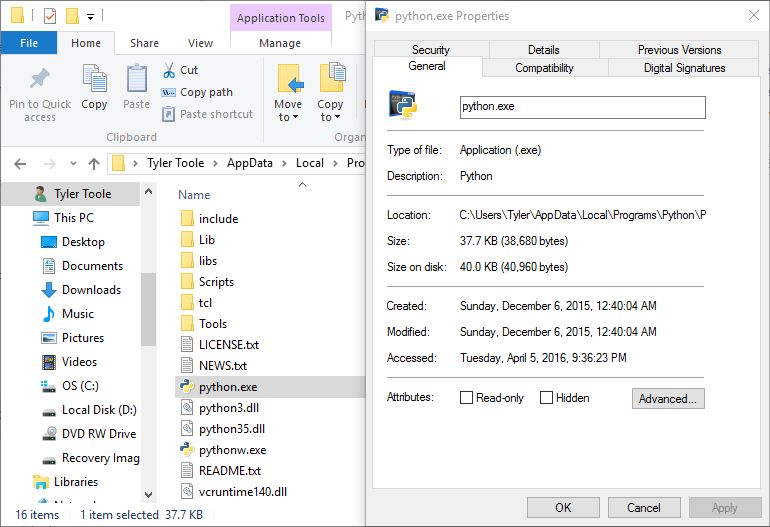Open the recent locations dropdown chevron
Screen dimensions: 770x527
(73, 164)
